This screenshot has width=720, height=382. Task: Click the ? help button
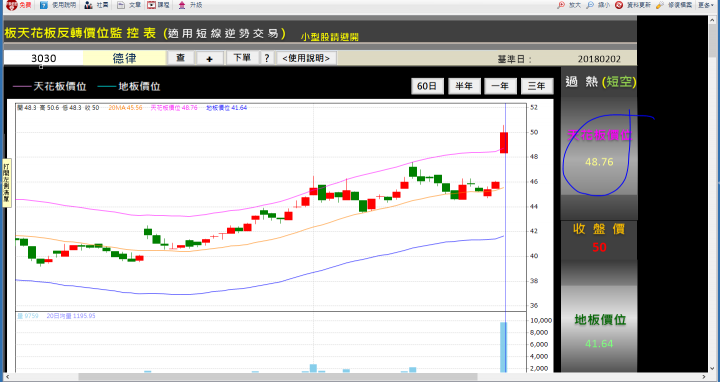click(267, 58)
